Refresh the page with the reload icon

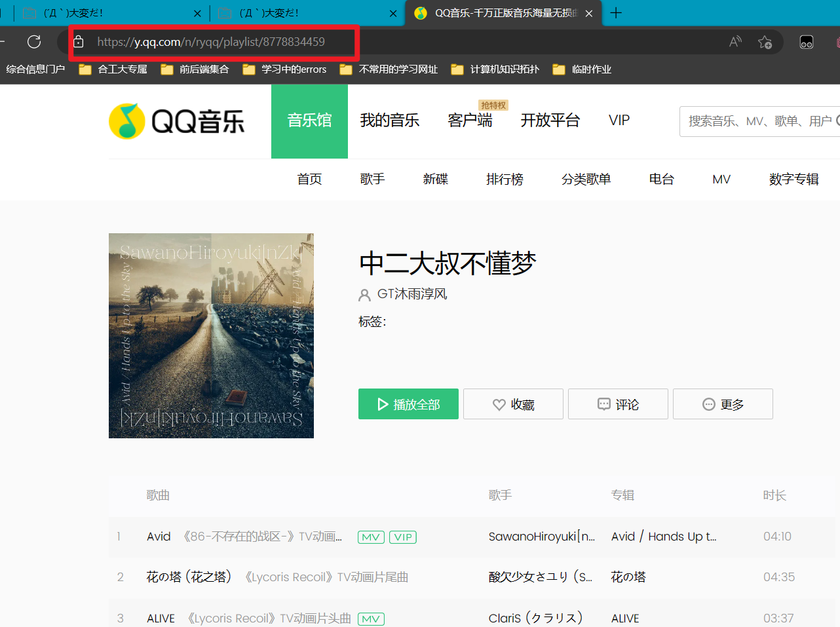coord(34,42)
